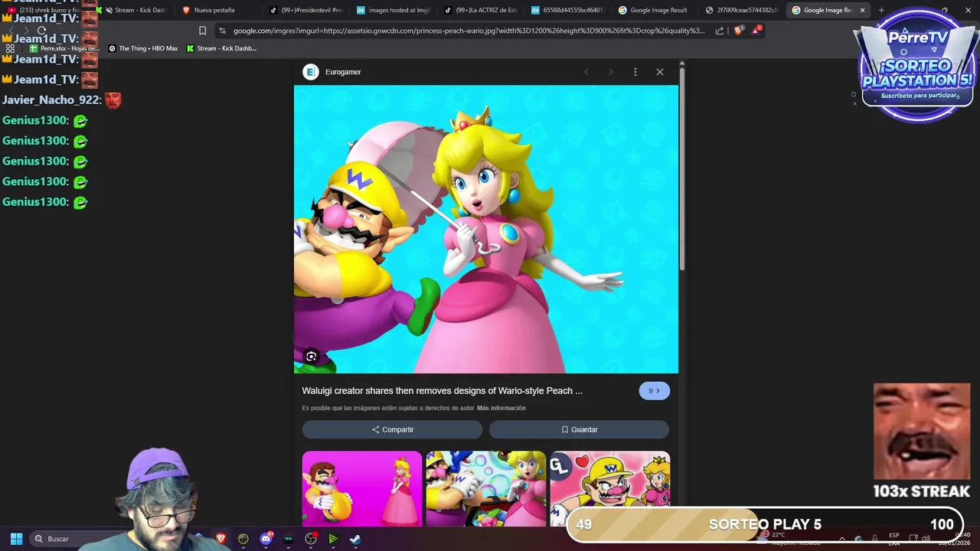Open the teal waveform app icon in taskbar
This screenshot has width=980, height=551.
click(x=288, y=539)
